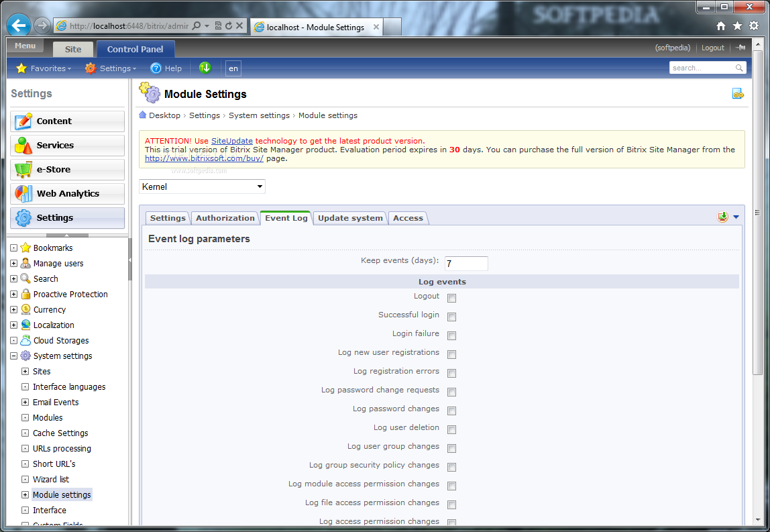Switch to the Access tab
This screenshot has width=770, height=532.
tap(408, 218)
